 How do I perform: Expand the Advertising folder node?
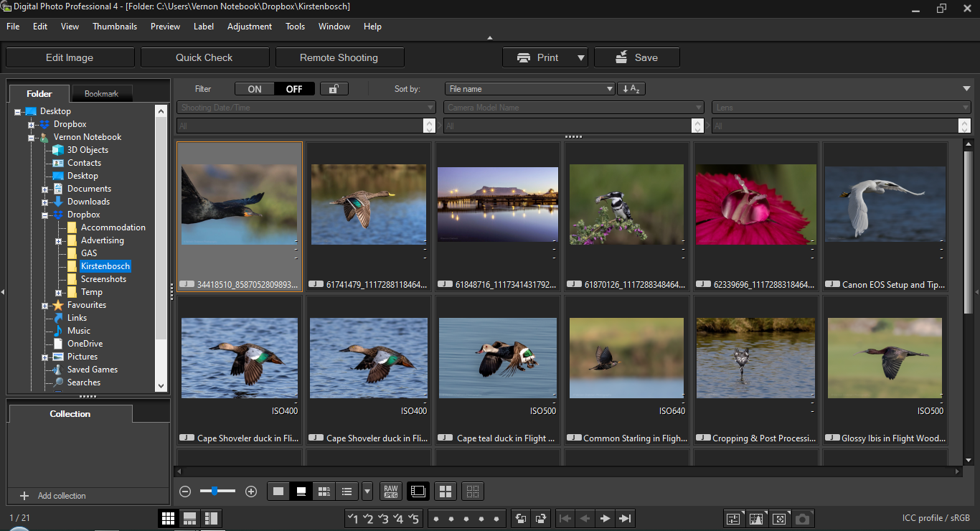[x=59, y=240]
